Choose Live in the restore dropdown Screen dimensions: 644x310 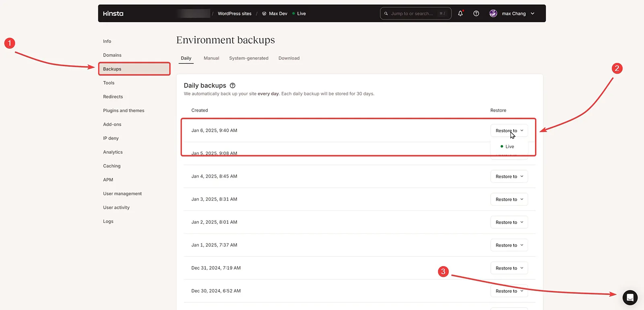coord(509,147)
